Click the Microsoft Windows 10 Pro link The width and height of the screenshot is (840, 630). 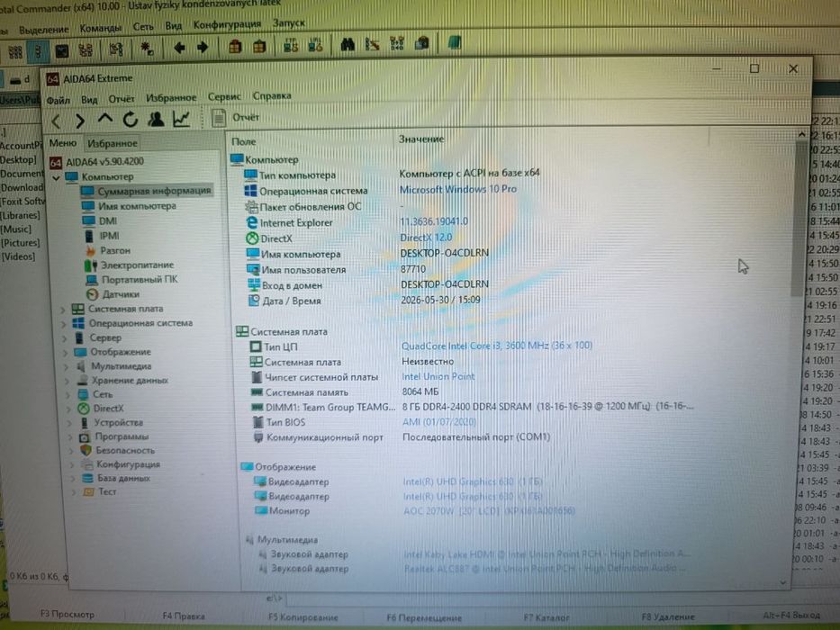(458, 189)
